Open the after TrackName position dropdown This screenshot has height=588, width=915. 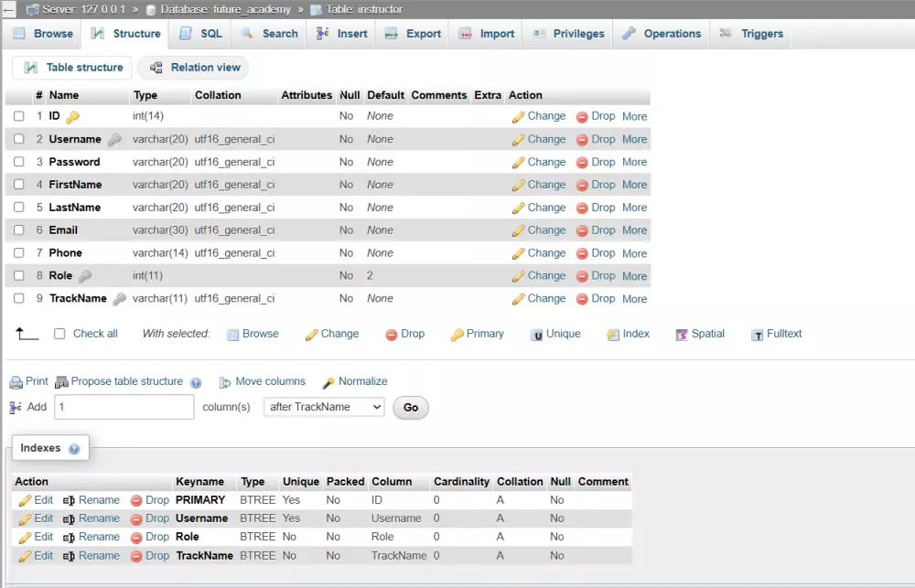coord(324,407)
